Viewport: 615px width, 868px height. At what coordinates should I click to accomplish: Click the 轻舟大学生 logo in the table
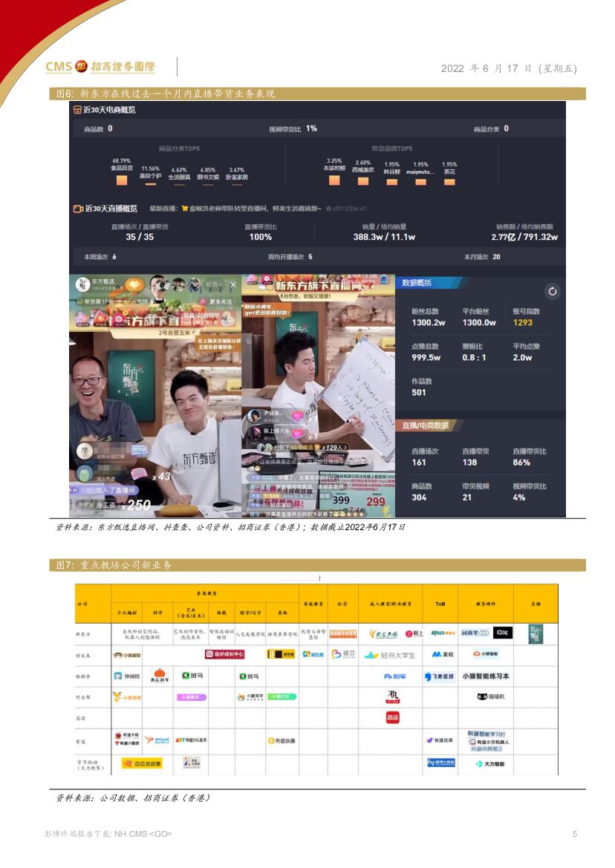pyautogui.click(x=390, y=655)
